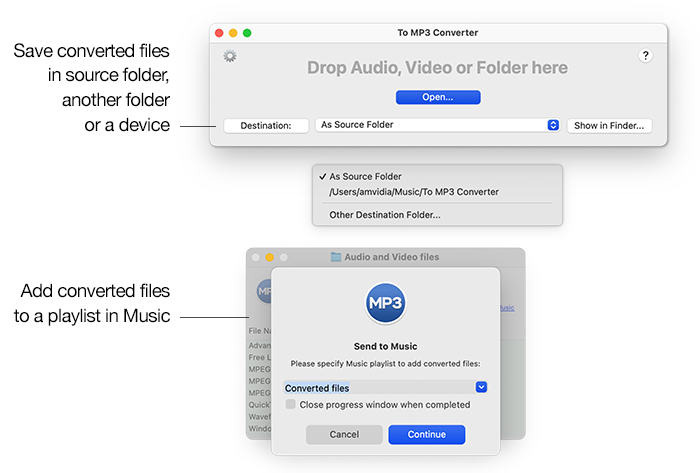Viewport: 700px width, 473px height.
Task: Click Show in Finder... button
Action: (x=609, y=125)
